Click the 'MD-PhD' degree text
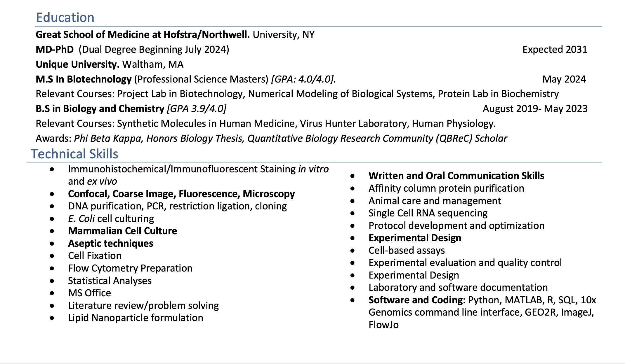Viewport: 625px width, 364px height. point(55,49)
